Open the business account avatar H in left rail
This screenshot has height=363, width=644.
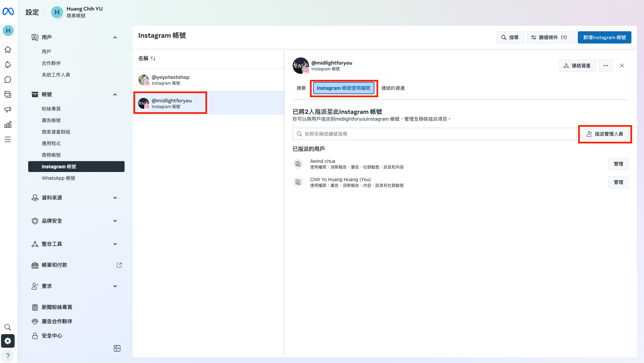coord(8,31)
